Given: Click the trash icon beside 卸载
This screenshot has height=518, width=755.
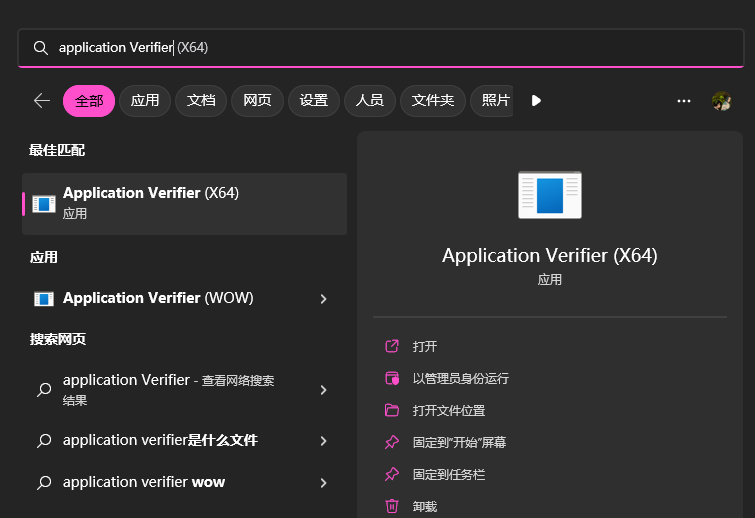Looking at the screenshot, I should [392, 506].
